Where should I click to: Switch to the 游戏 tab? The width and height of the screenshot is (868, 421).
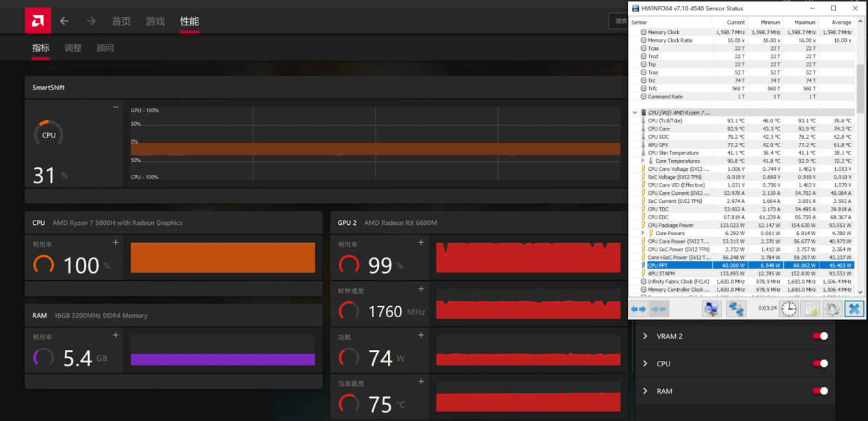pyautogui.click(x=155, y=21)
